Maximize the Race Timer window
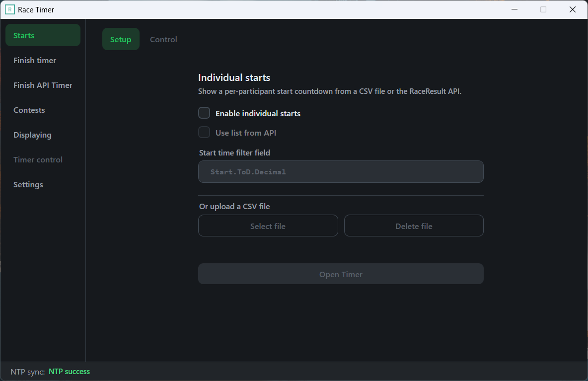 543,9
